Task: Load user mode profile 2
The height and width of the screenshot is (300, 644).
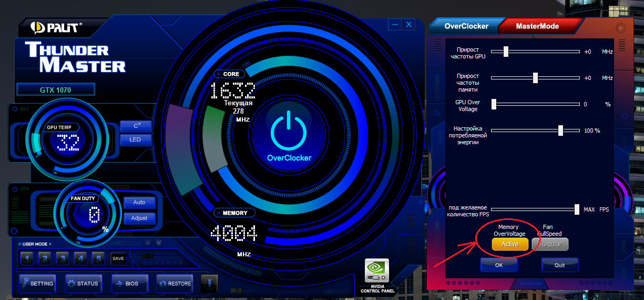Action: [45, 258]
